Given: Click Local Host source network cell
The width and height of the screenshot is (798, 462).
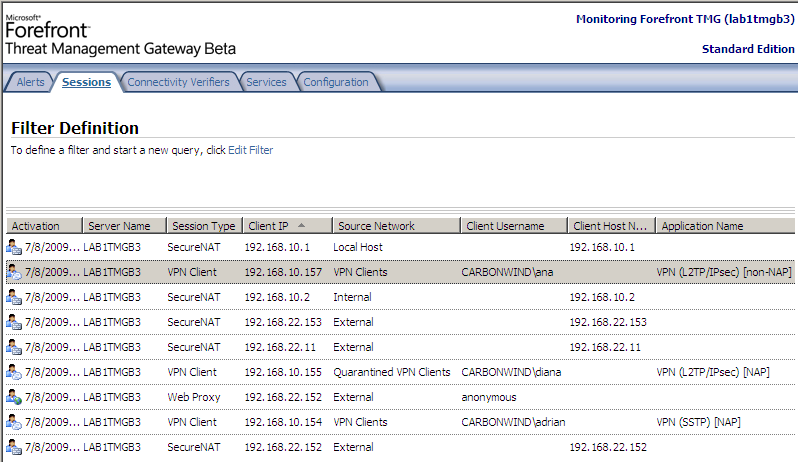Looking at the screenshot, I should pyautogui.click(x=358, y=247).
